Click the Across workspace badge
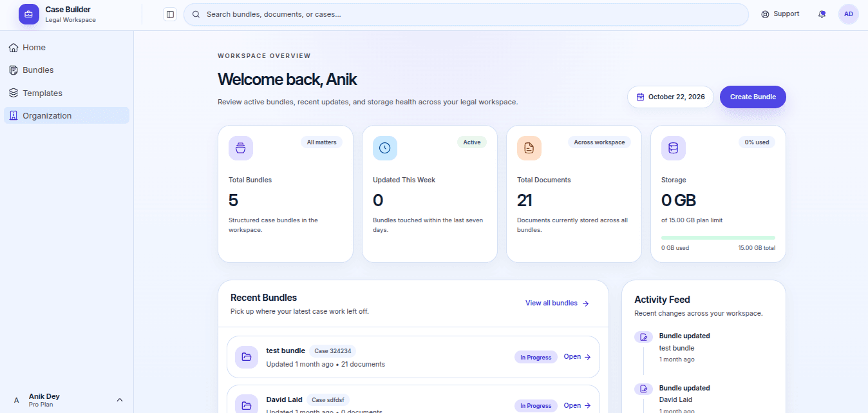This screenshot has width=868, height=413. click(x=599, y=142)
